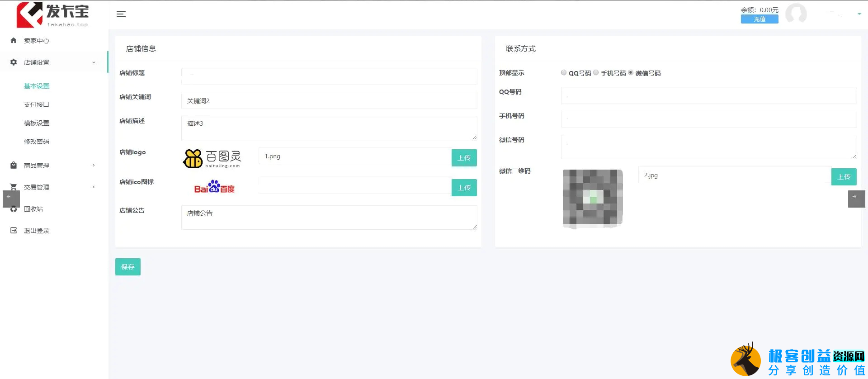The image size is (868, 379).
Task: Click the gear icon for 店铺设置
Action: point(14,62)
